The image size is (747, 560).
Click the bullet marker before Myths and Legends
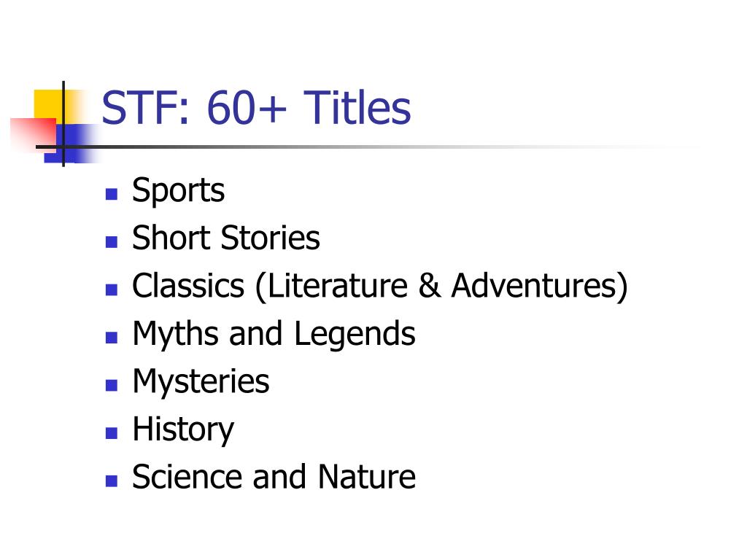(112, 338)
